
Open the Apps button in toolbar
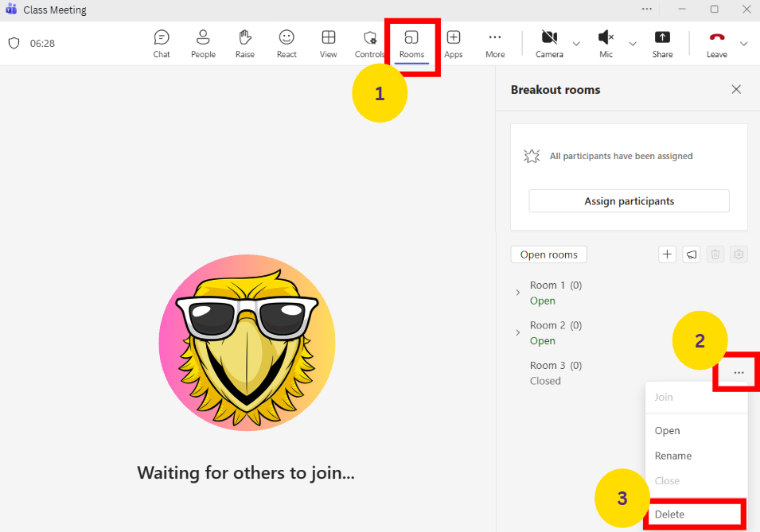pyautogui.click(x=453, y=43)
